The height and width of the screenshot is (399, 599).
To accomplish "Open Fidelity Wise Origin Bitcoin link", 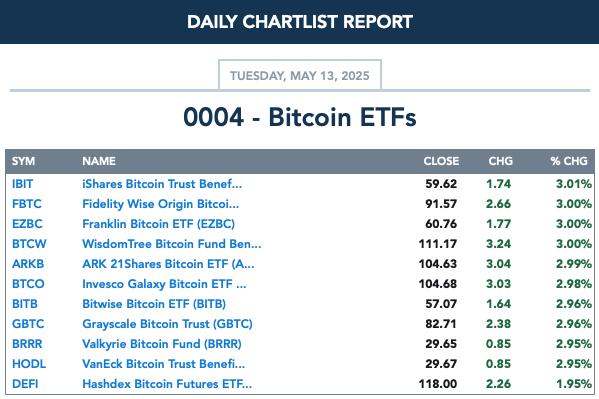I will 160,204.
